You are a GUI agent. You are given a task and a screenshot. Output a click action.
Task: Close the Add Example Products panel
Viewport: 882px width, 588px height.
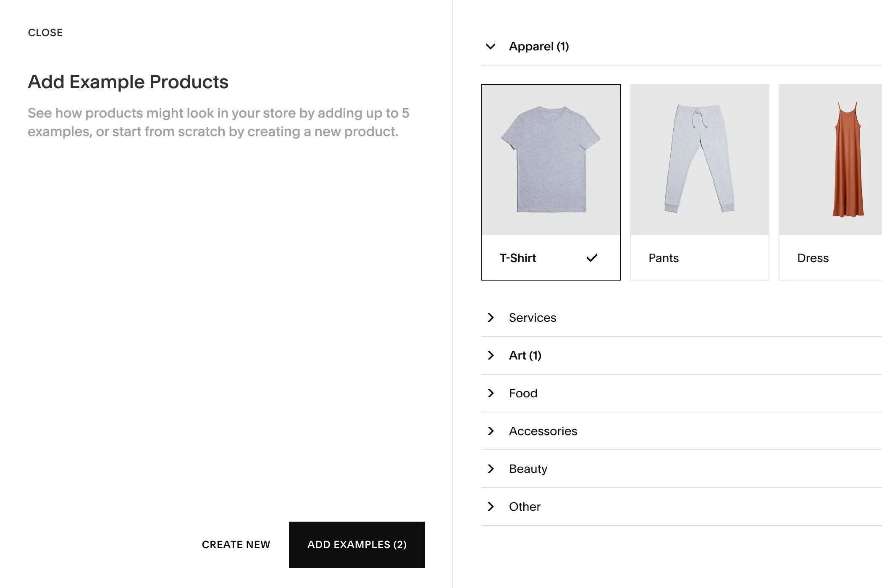click(45, 33)
